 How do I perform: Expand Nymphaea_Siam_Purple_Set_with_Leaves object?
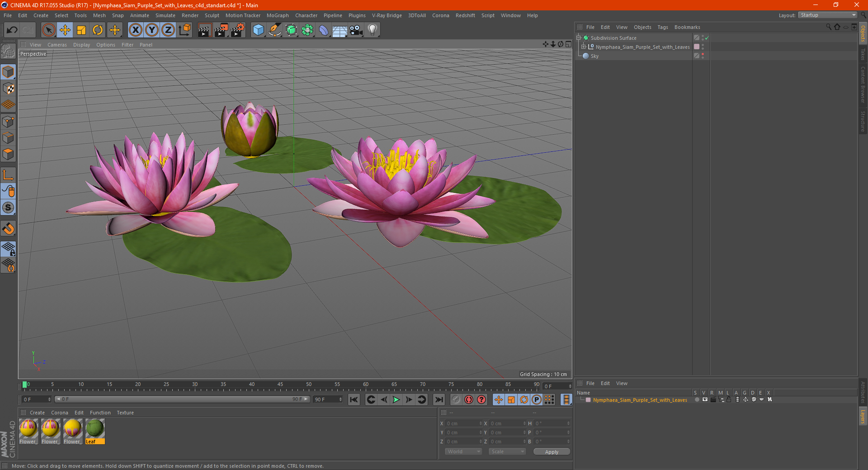(x=584, y=47)
